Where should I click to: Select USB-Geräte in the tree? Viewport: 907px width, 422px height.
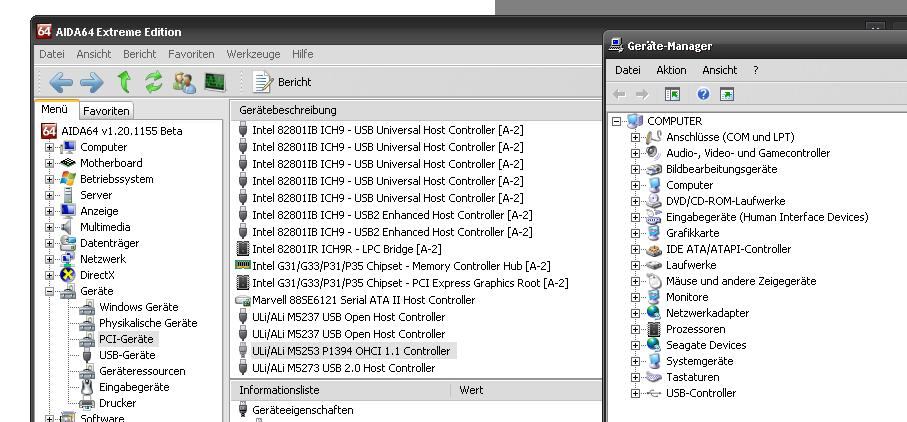pyautogui.click(x=127, y=355)
